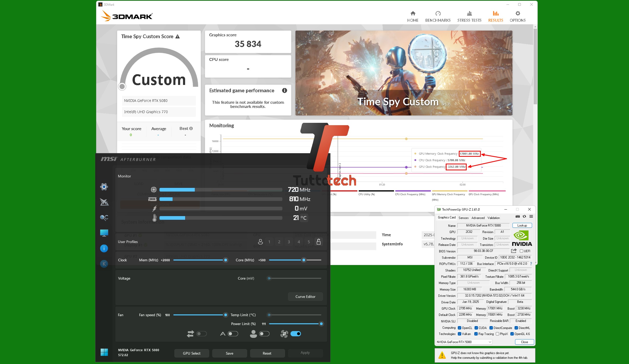
Task: Enable the PhysX checkbox in GPU-Z
Action: [498, 334]
